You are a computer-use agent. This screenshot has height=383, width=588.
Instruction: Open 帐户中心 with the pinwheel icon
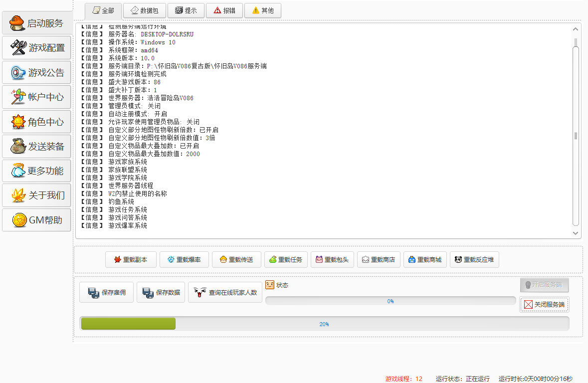click(x=18, y=97)
